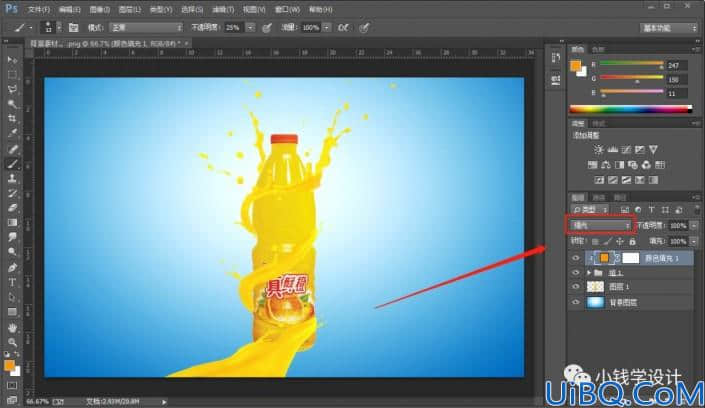Open layer opacity dropdown arrow
705x408 pixels.
point(694,225)
